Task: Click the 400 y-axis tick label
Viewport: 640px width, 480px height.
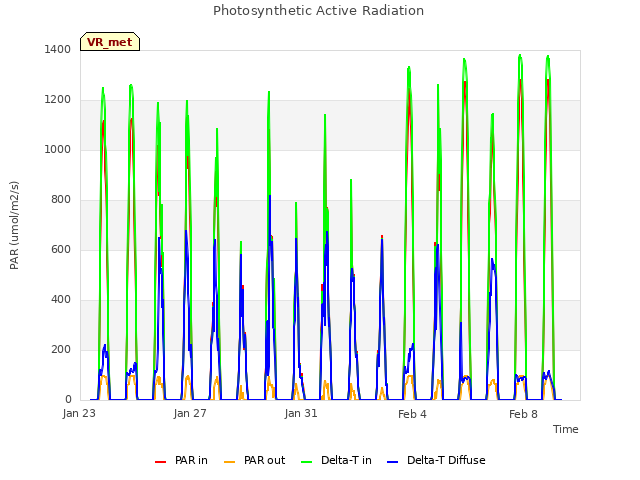Action: pyautogui.click(x=61, y=300)
